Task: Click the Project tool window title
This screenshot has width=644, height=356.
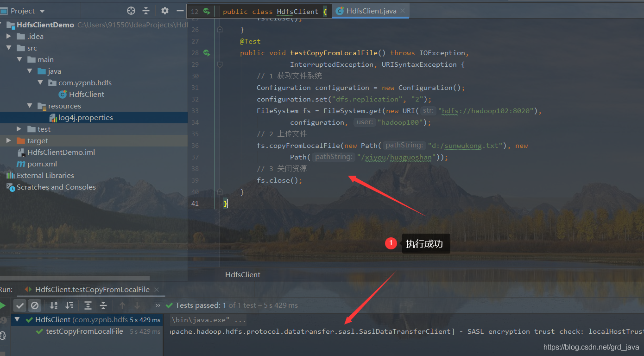Action: coord(23,11)
